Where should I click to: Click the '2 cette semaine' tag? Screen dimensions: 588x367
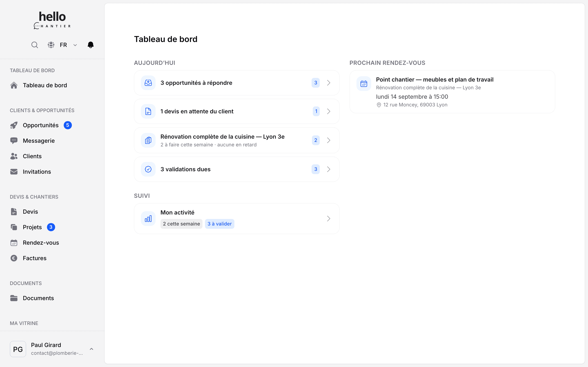181,224
